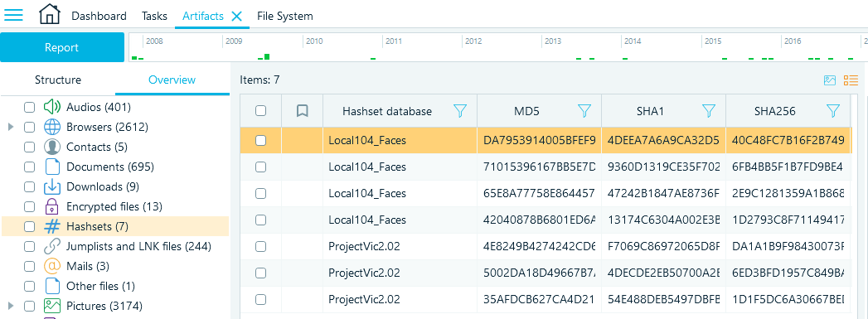Click SHA1 cell 4DEEA7A6A9CA32D5
The image size is (868, 319).
pyautogui.click(x=663, y=140)
